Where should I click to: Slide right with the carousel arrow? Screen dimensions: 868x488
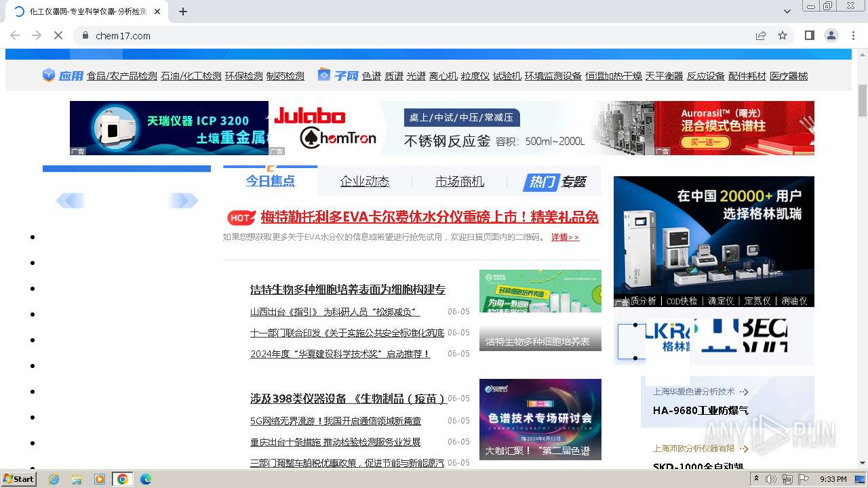(x=183, y=200)
